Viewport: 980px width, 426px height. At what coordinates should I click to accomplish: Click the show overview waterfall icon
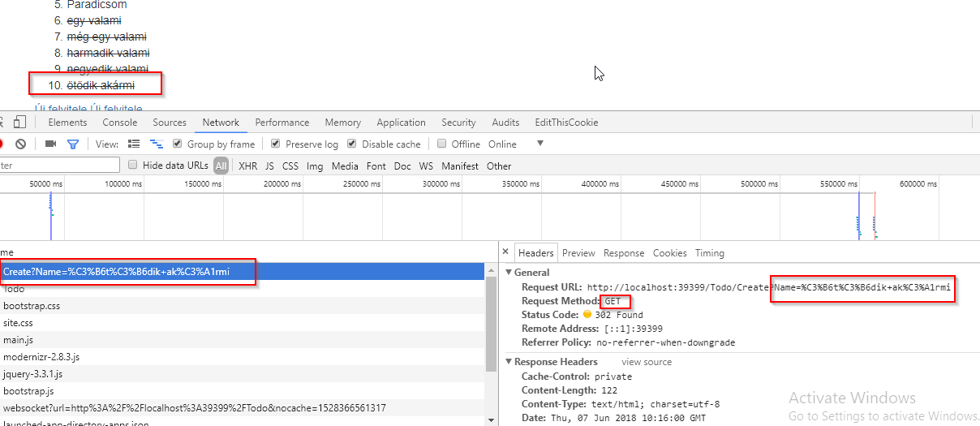click(157, 144)
